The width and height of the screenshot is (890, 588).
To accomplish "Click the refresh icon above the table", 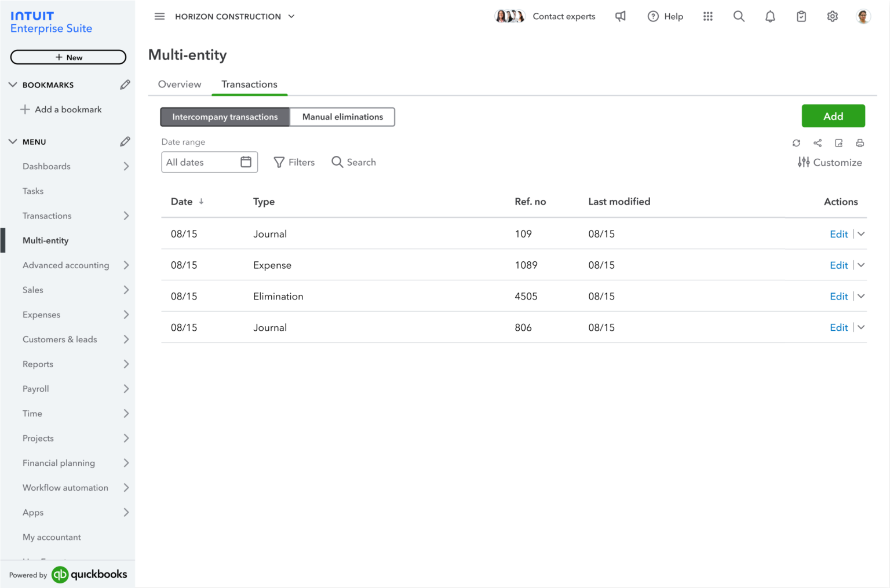I will [796, 143].
